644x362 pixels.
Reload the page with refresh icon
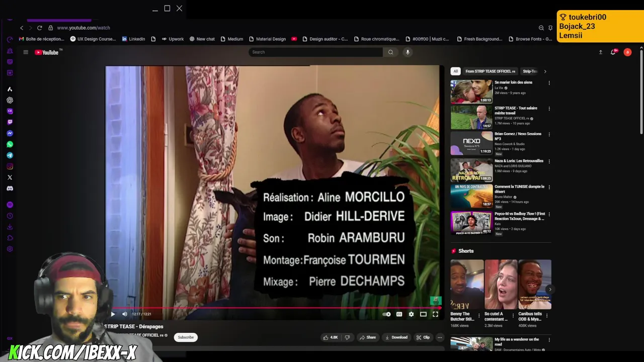coord(39,28)
